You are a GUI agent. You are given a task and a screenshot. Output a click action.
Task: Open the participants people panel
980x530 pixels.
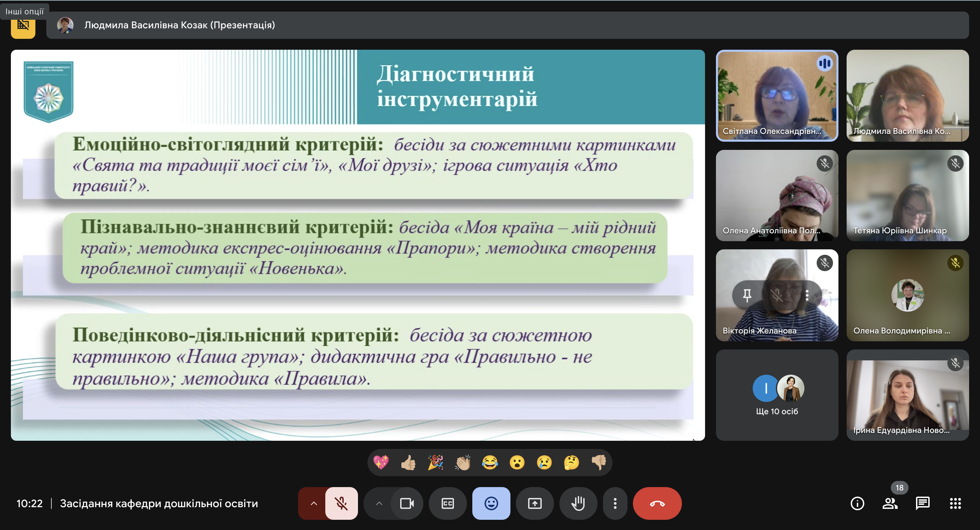(x=890, y=503)
